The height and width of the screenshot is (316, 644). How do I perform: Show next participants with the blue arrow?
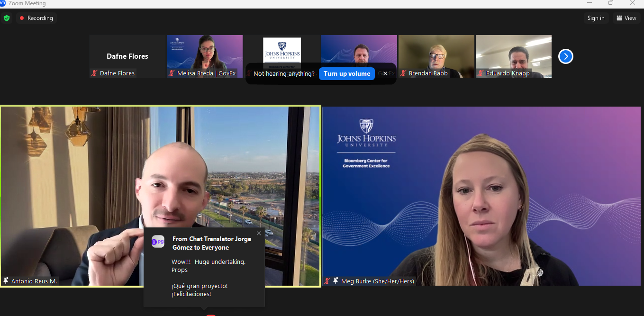(x=565, y=56)
